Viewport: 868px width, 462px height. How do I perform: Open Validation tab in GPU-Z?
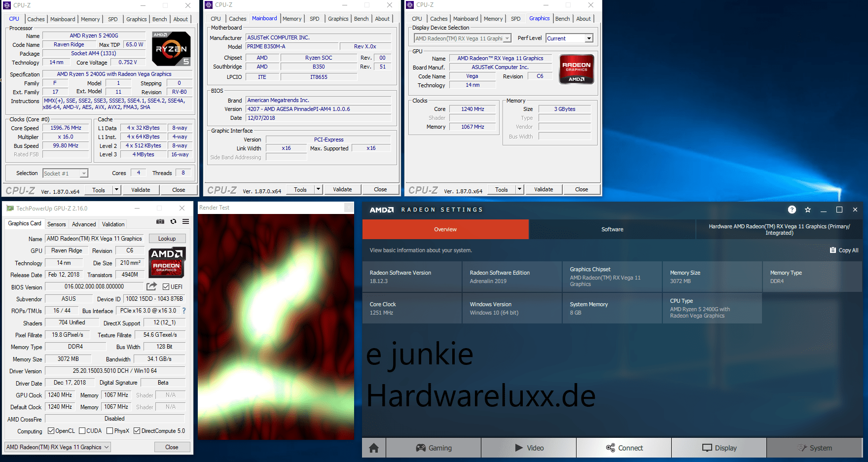coord(113,224)
